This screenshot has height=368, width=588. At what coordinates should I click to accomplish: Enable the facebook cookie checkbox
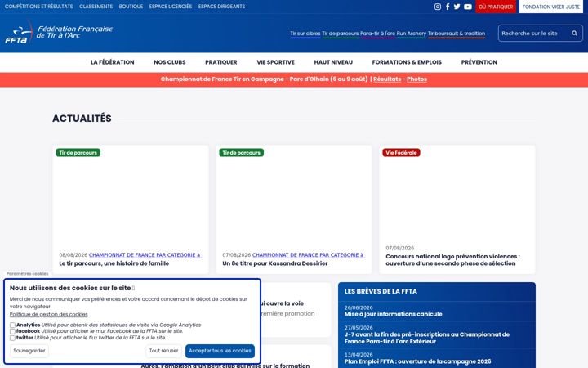pos(12,331)
